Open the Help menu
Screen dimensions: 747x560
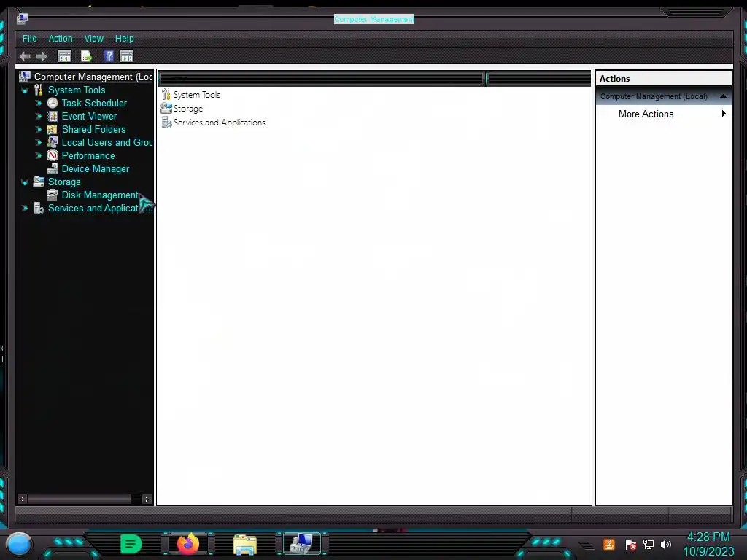124,39
